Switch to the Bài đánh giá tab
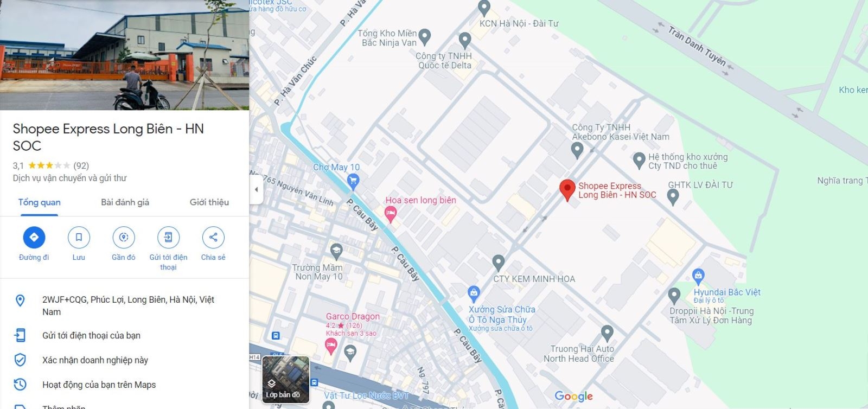This screenshot has width=868, height=409. (125, 202)
